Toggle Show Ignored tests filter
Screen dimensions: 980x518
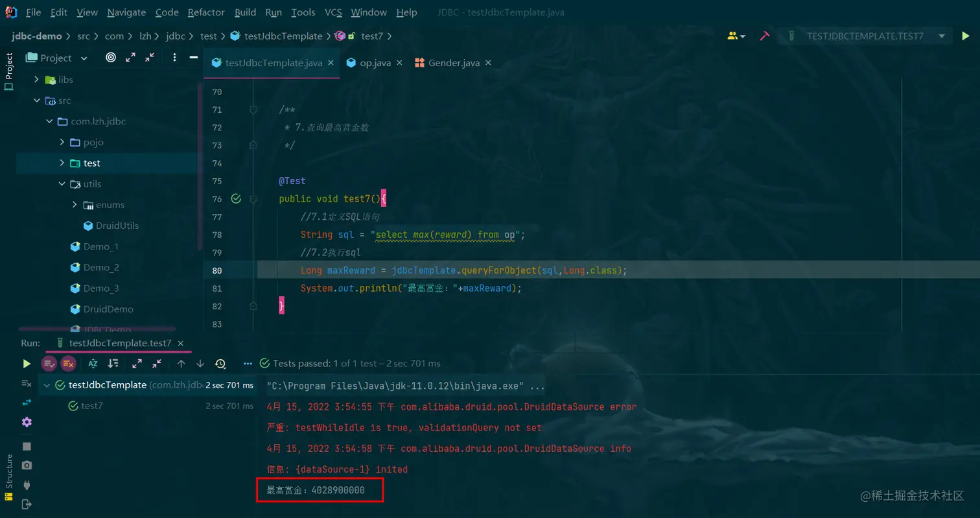[69, 364]
